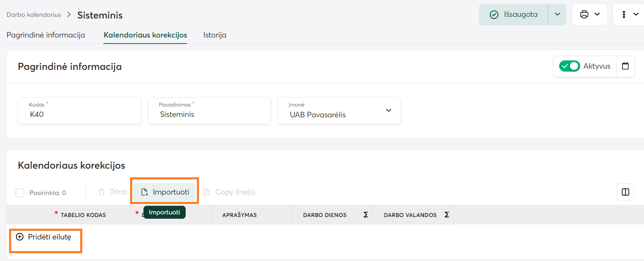Click the plus icon to add row
The image size is (644, 261).
(x=19, y=237)
